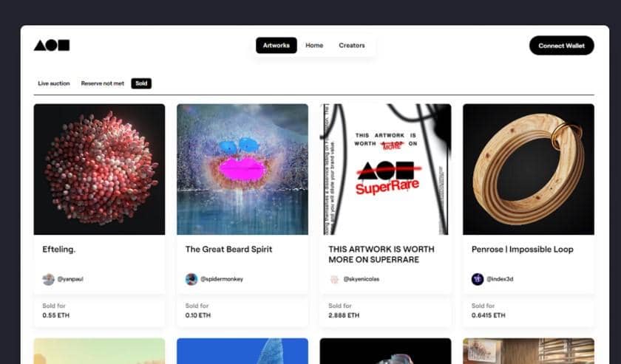Open @index3d's profile avatar
This screenshot has width=621, height=364.
point(478,279)
